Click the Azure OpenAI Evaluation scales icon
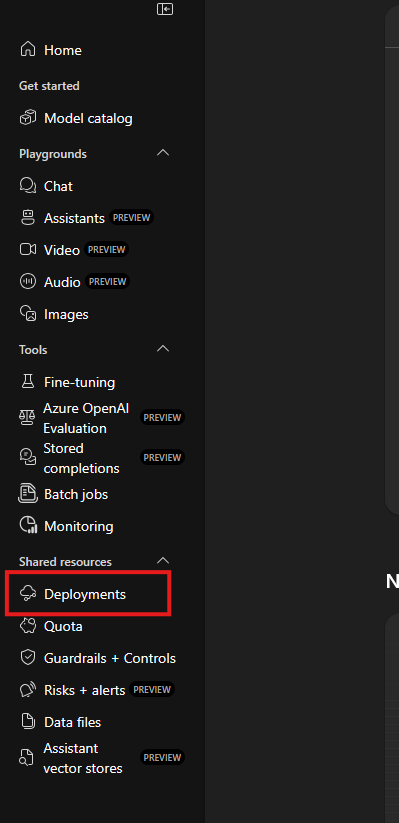Viewport: 399px width, 823px height. tap(26, 418)
